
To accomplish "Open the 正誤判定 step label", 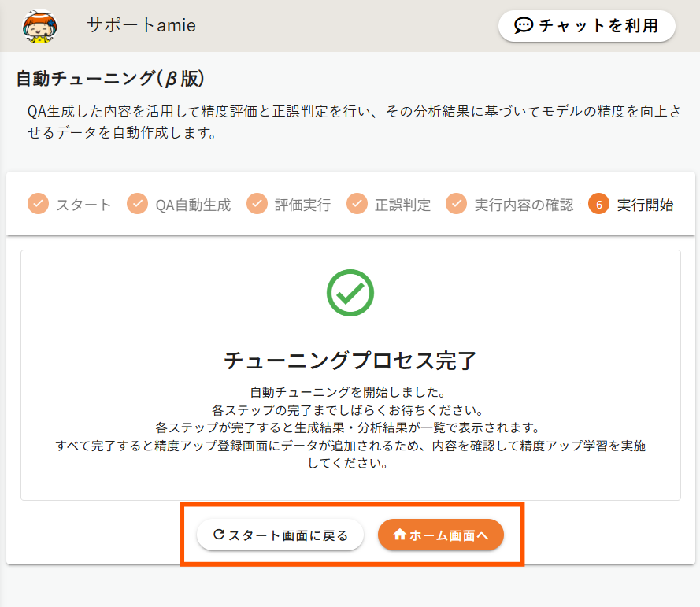I will click(x=402, y=205).
